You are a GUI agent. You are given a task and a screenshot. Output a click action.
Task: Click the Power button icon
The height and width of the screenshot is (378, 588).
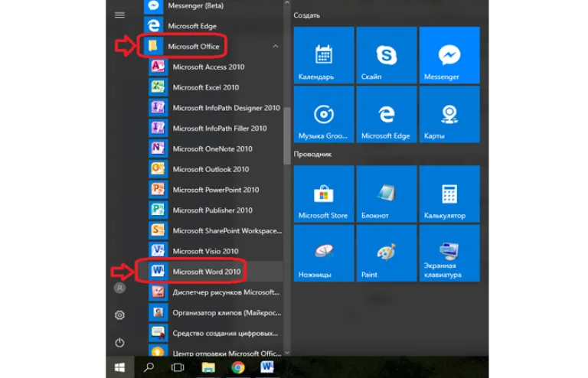click(x=119, y=342)
